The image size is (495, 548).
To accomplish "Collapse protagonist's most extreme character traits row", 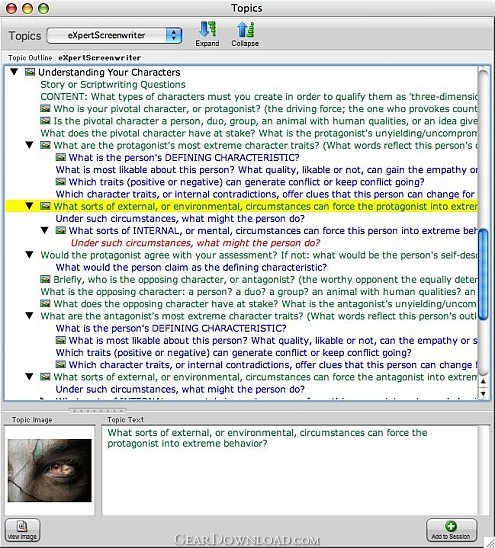I will click(x=30, y=145).
